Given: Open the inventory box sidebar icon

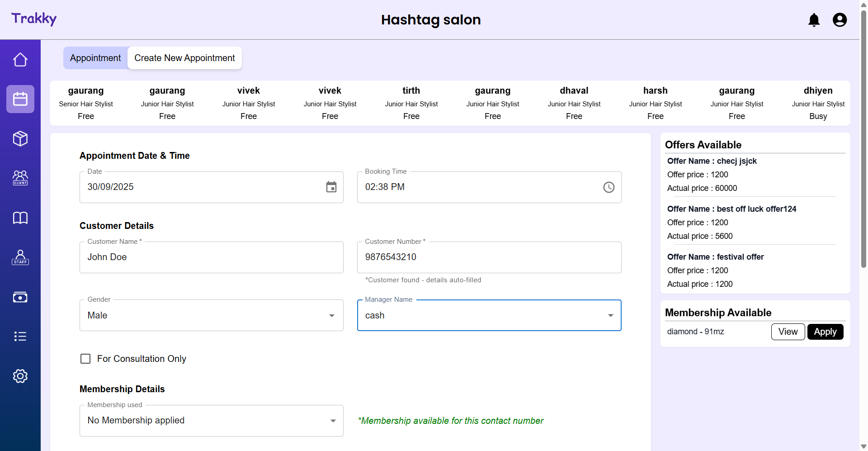Looking at the screenshot, I should (20, 138).
